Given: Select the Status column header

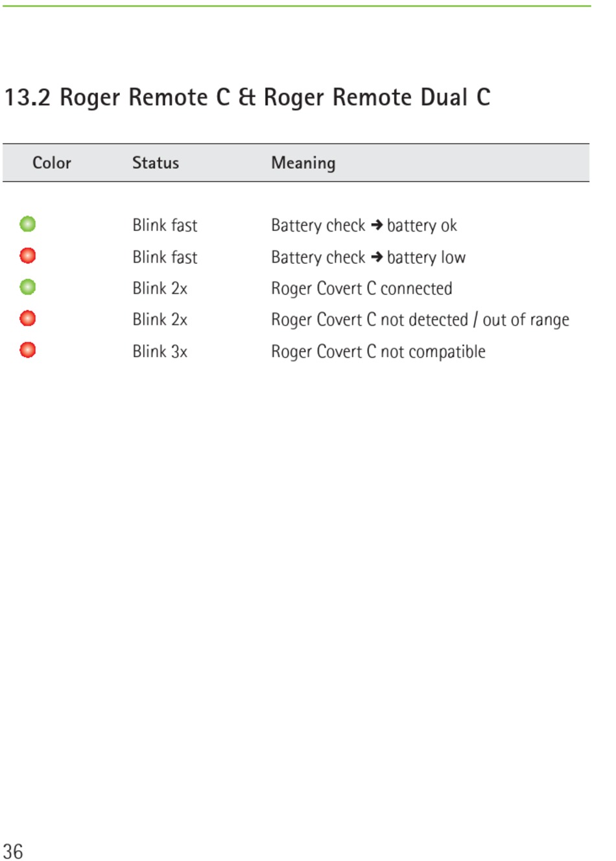Looking at the screenshot, I should tap(156, 163).
